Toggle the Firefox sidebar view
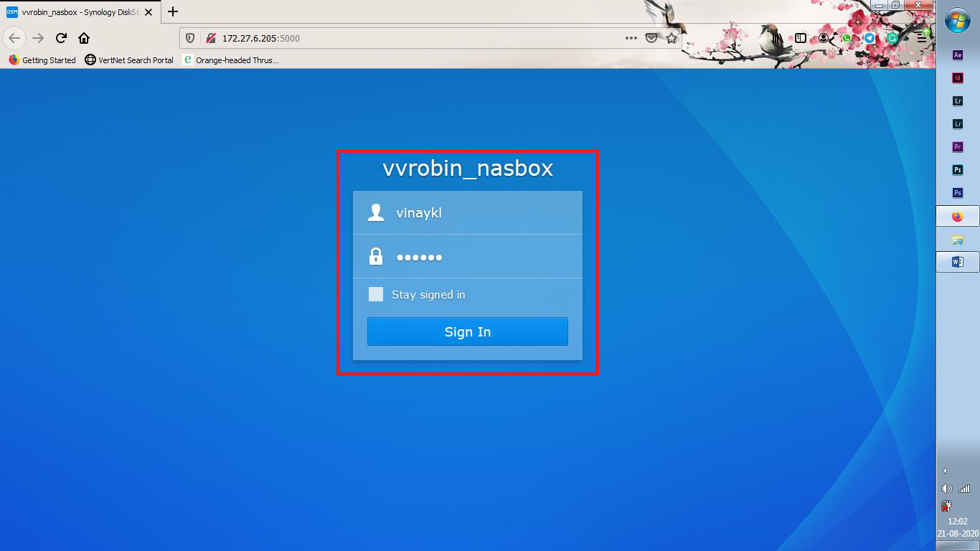The height and width of the screenshot is (551, 980). point(801,38)
